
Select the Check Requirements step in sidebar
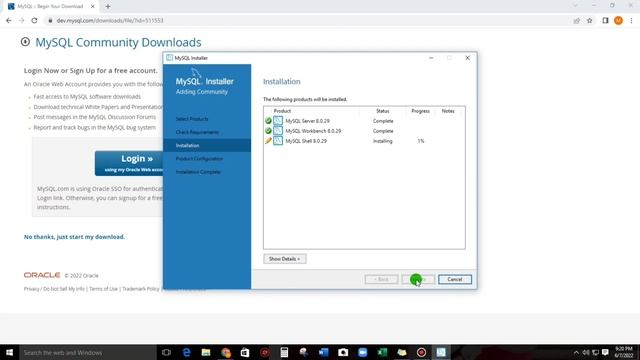[197, 132]
